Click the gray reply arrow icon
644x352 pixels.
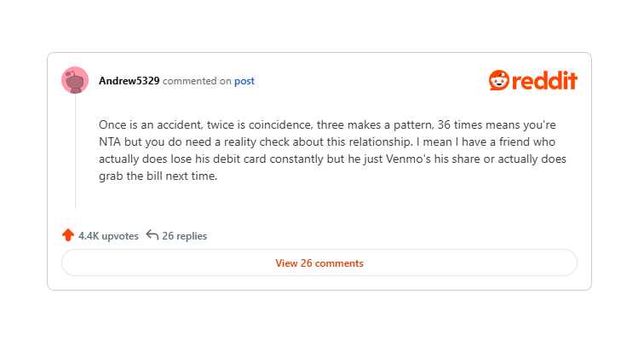[x=152, y=235]
